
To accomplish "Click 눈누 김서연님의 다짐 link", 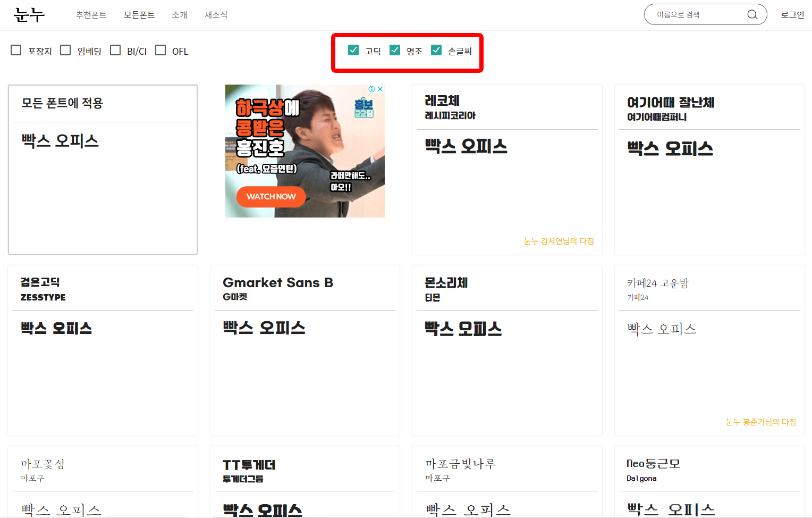I will 559,241.
